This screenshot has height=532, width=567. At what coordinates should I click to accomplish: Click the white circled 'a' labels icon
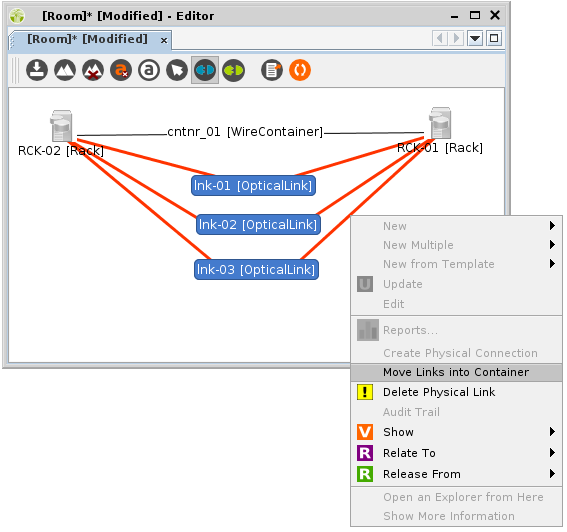(x=149, y=70)
